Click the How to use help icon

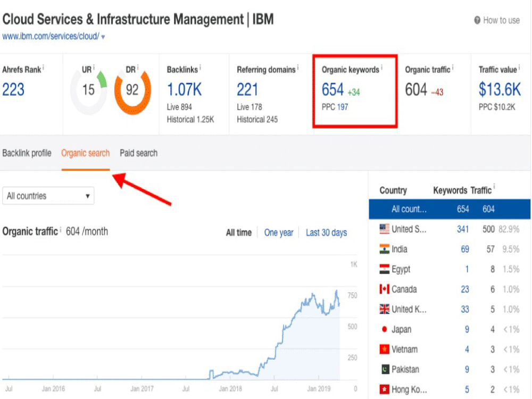pyautogui.click(x=477, y=20)
